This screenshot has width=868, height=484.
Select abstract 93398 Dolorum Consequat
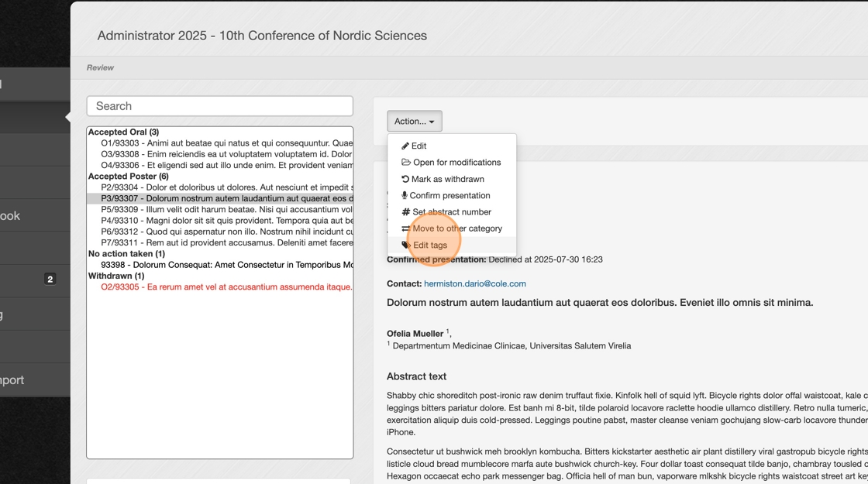pos(220,265)
